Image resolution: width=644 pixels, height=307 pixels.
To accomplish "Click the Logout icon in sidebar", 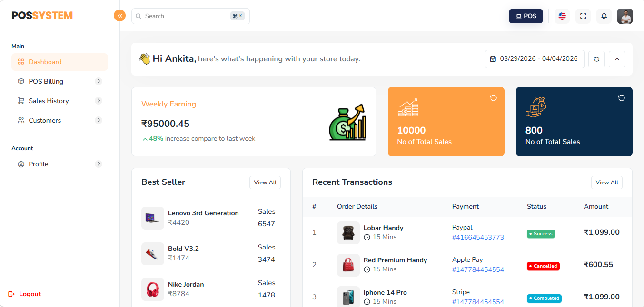I will (x=12, y=294).
